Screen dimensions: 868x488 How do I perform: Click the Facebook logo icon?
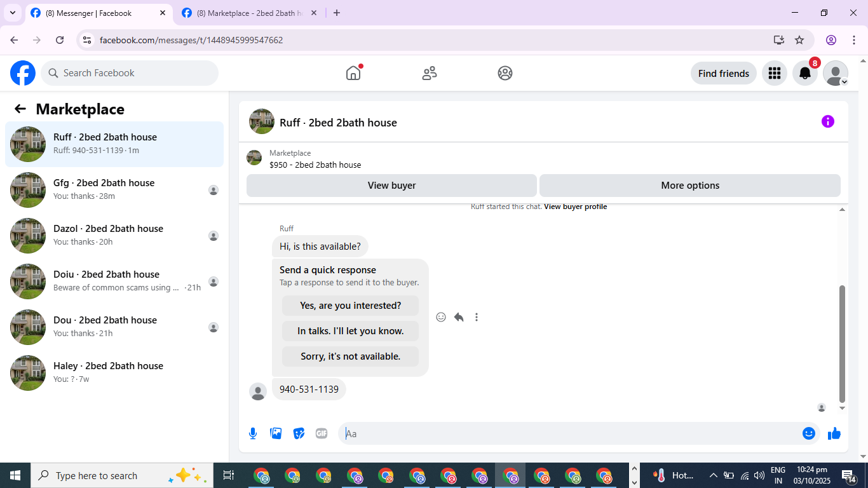point(23,73)
